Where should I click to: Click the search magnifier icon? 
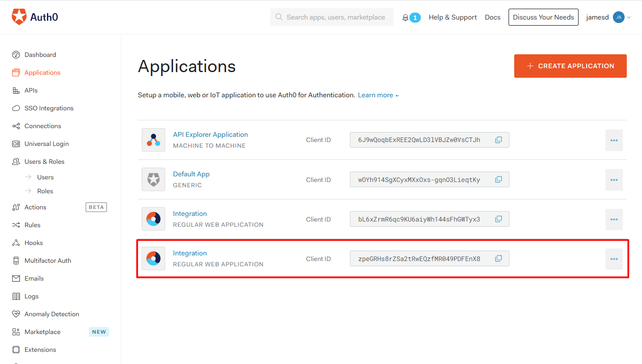279,17
